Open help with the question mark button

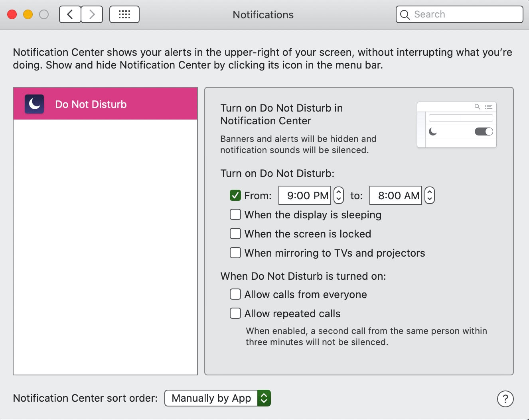point(505,399)
